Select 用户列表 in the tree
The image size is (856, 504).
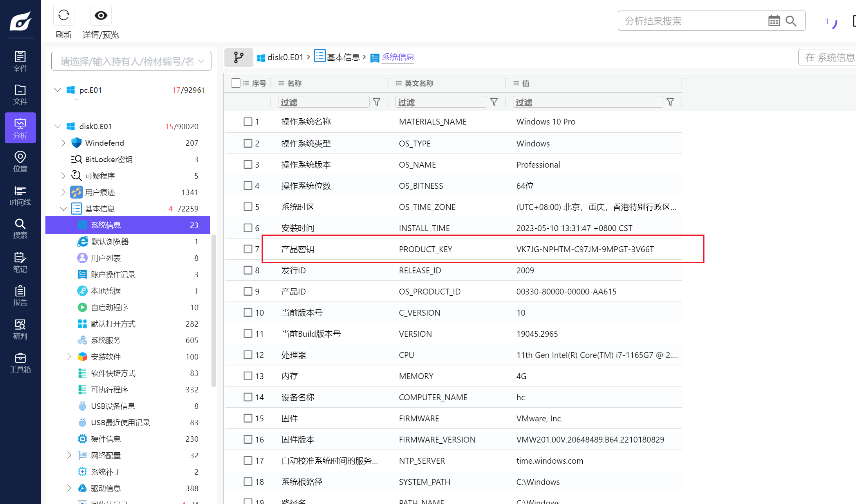(106, 258)
